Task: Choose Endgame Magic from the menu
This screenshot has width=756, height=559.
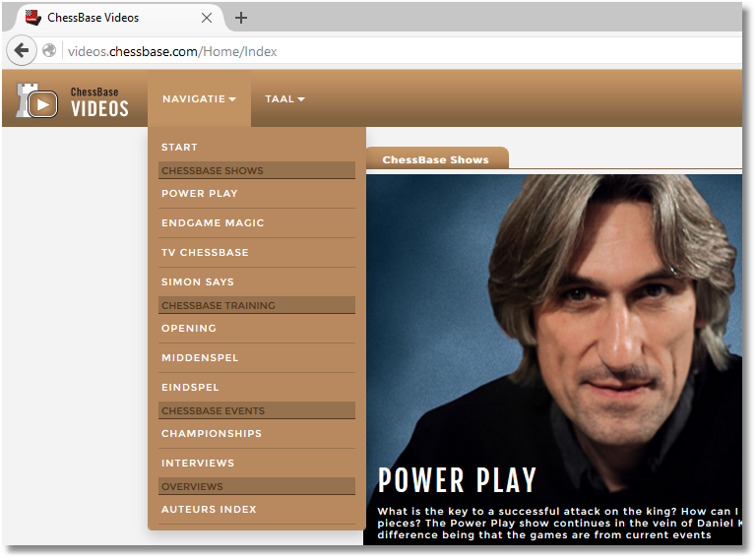Action: click(x=213, y=222)
